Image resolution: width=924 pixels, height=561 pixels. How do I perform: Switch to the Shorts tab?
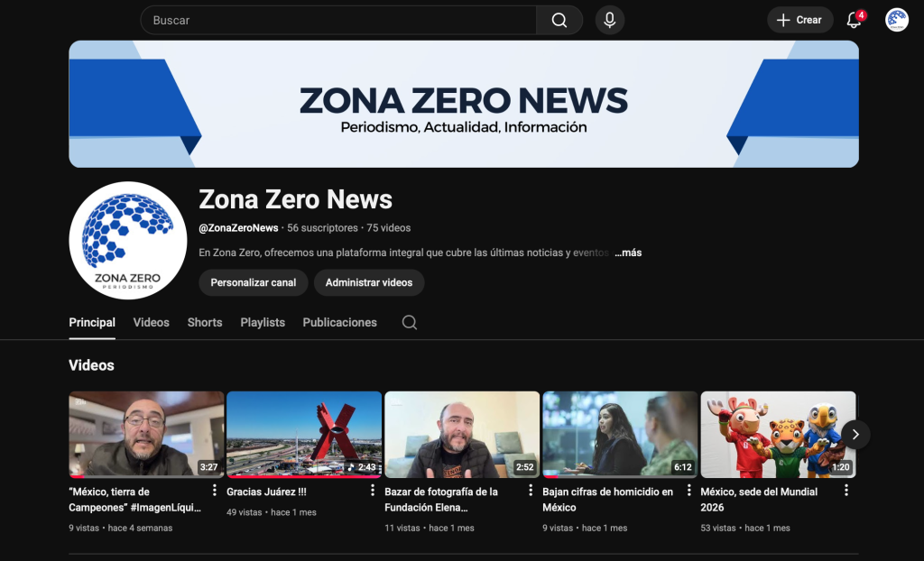[x=205, y=322]
